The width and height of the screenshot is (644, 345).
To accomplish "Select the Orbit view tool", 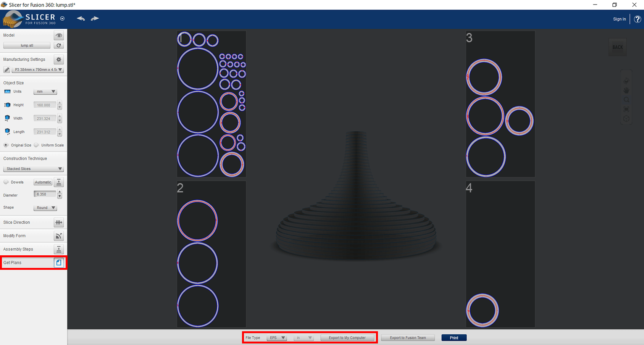I will coord(626,81).
